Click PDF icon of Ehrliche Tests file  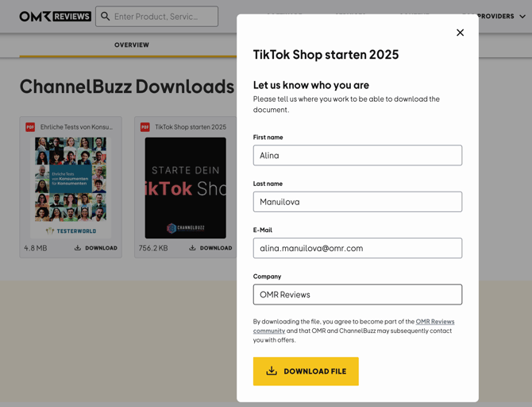pyautogui.click(x=30, y=127)
